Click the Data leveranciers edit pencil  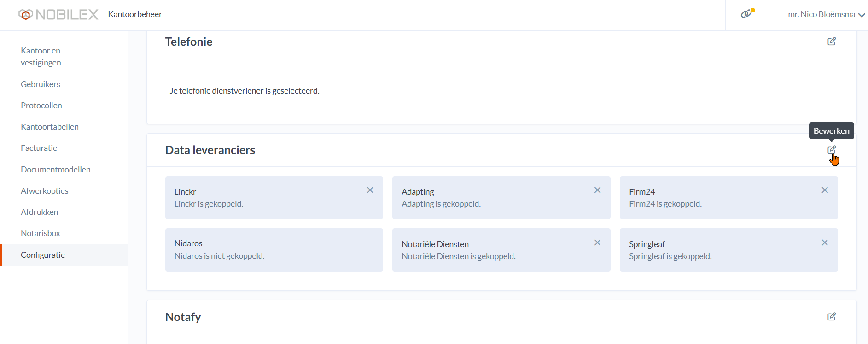[x=832, y=150]
